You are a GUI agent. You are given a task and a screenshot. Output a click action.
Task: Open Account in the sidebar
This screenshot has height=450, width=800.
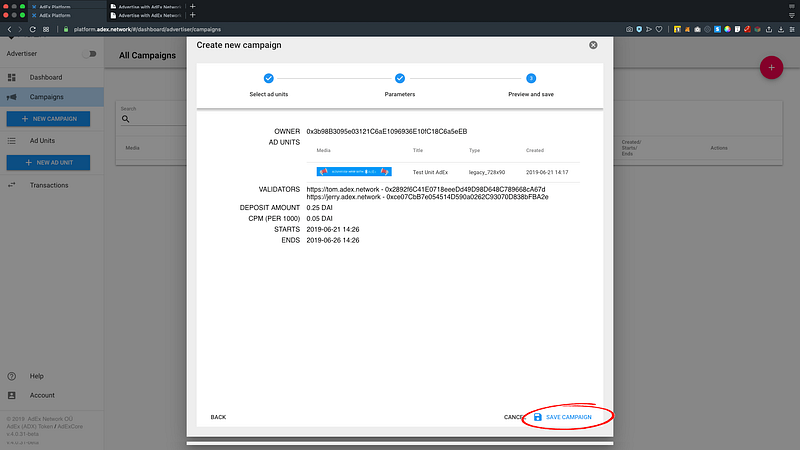click(x=52, y=395)
